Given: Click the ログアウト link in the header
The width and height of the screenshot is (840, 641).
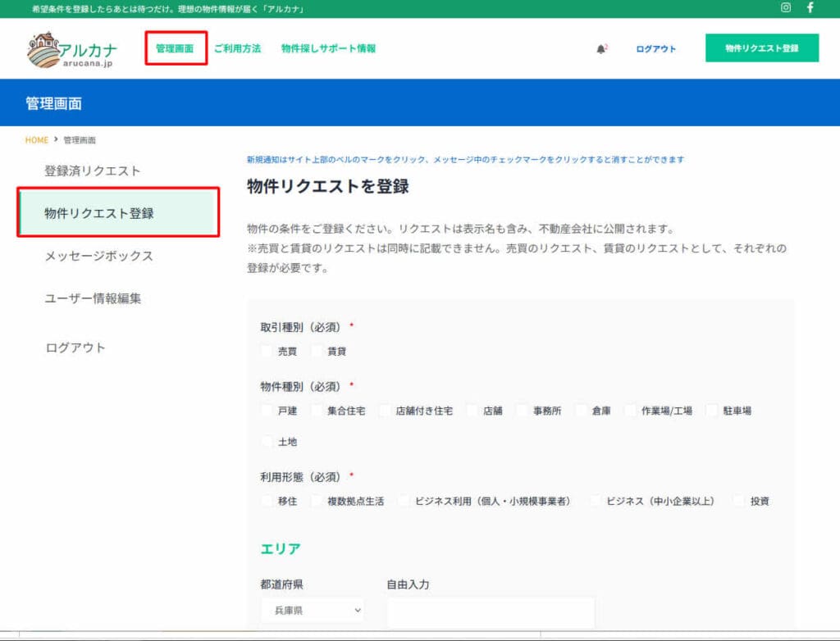Looking at the screenshot, I should click(654, 48).
